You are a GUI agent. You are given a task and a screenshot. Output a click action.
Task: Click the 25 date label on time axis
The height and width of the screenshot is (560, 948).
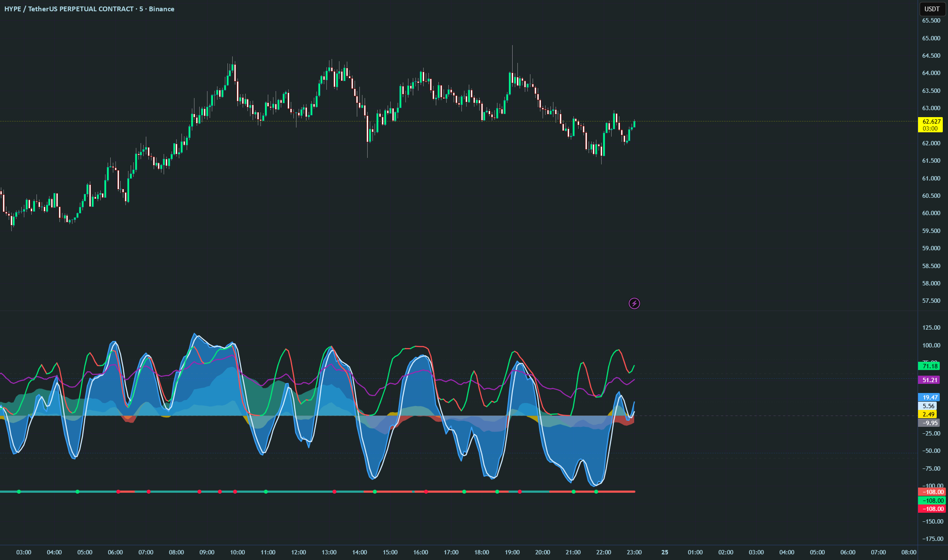(x=665, y=552)
